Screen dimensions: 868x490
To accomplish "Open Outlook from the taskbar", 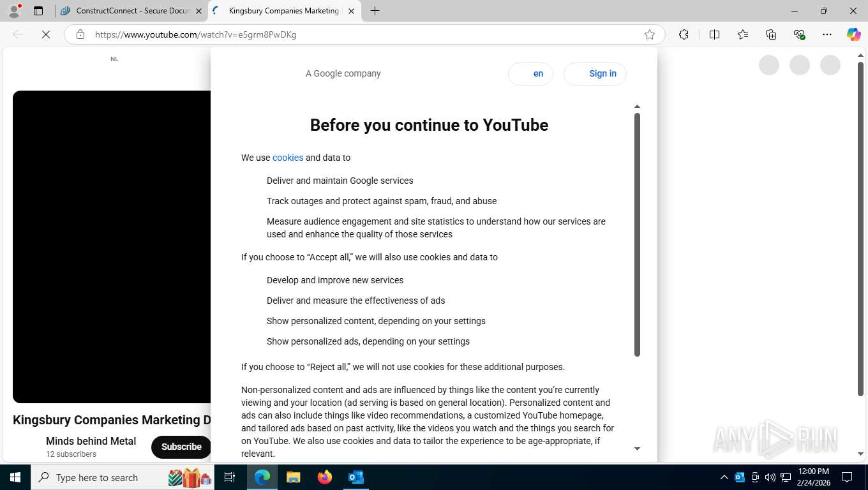I will point(355,477).
